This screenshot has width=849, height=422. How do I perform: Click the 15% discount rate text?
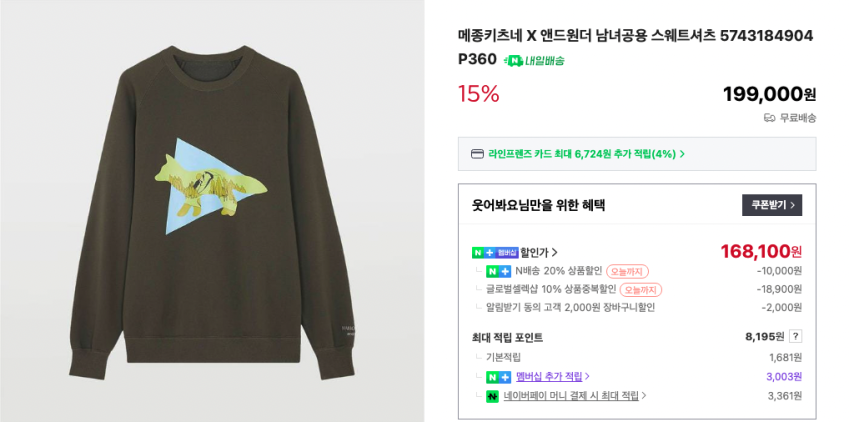click(478, 94)
